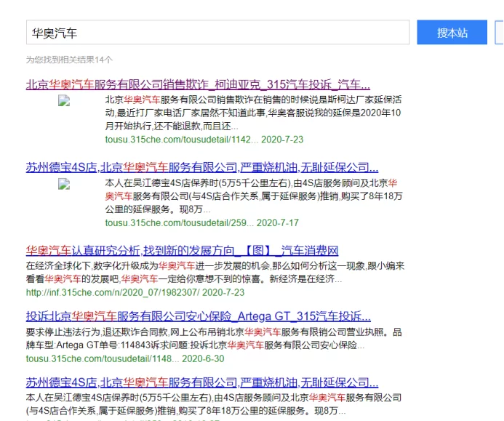
Task: Click date 2020-7-23 under 销售欺诈 result
Action: point(282,140)
